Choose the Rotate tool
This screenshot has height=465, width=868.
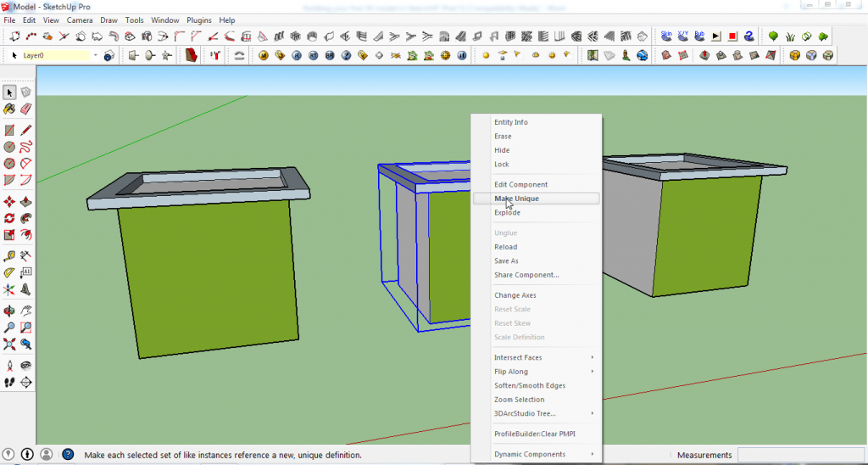pos(9,218)
